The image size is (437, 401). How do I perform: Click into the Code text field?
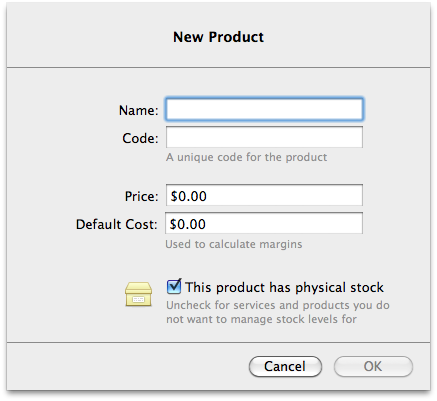(x=264, y=137)
